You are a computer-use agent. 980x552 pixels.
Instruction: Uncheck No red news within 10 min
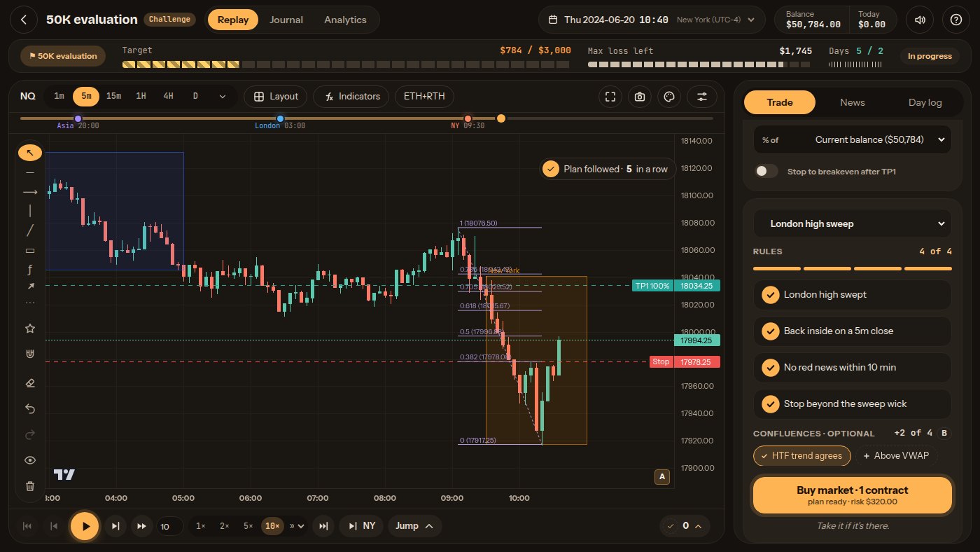(x=853, y=368)
